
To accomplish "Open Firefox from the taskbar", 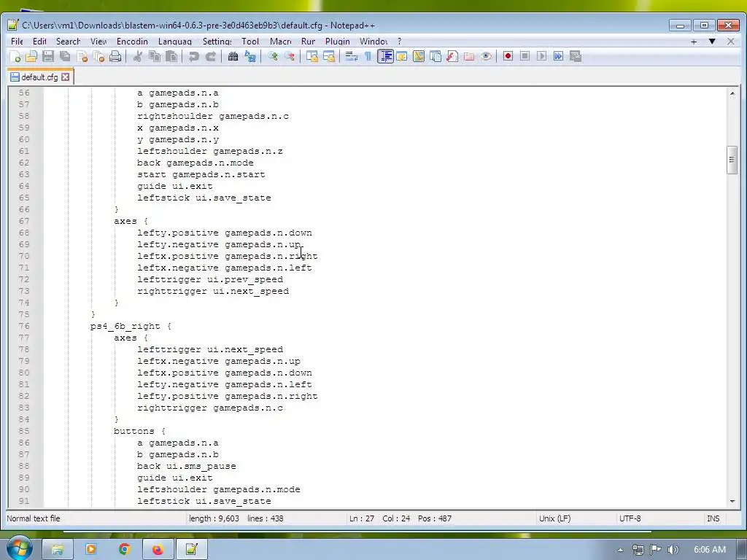I will (158, 549).
